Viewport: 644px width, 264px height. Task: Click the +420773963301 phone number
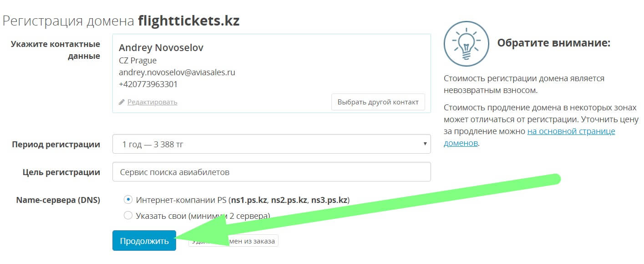[x=148, y=84]
